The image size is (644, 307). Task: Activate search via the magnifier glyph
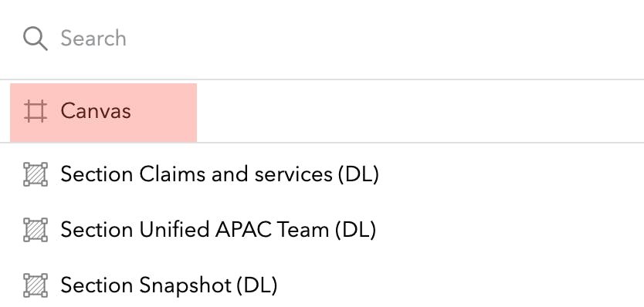tap(36, 39)
